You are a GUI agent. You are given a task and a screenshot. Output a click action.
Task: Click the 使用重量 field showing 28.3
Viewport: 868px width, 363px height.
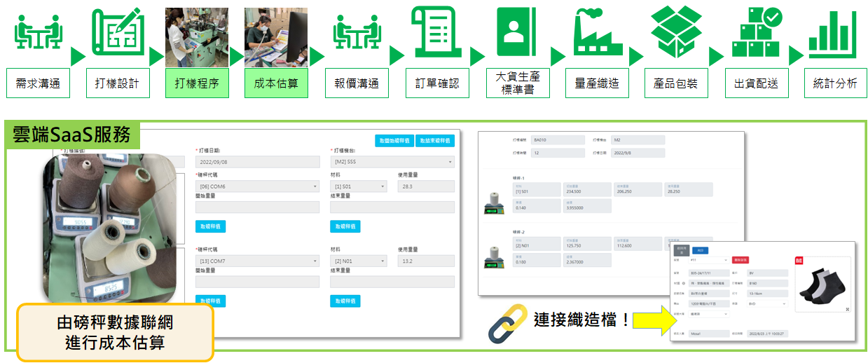pos(426,186)
